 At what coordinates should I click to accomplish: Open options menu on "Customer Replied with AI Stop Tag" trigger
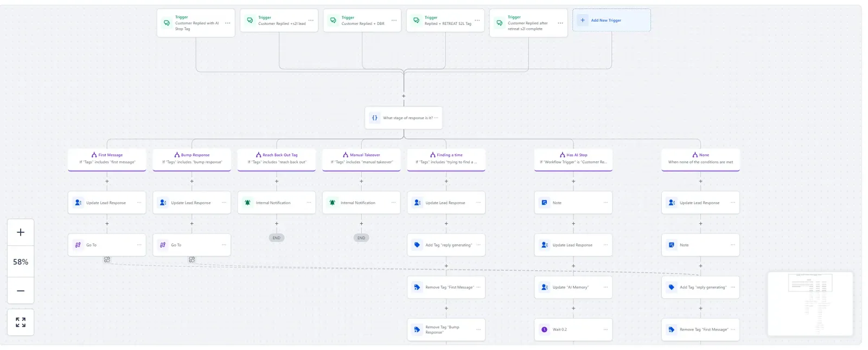click(x=227, y=23)
